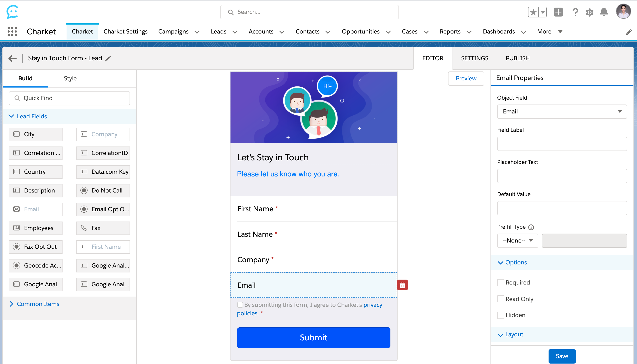Viewport: 637px width, 364px height.
Task: Click the Charket chat logo icon
Action: tap(13, 12)
